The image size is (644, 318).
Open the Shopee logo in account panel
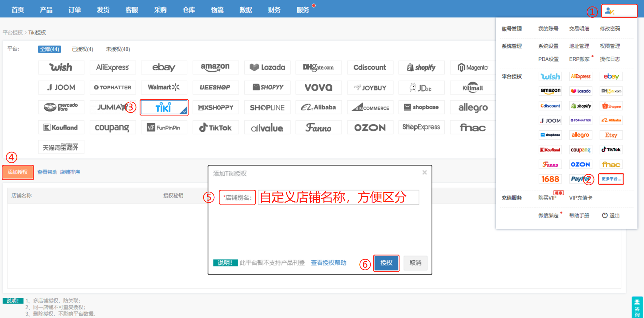pyautogui.click(x=611, y=106)
